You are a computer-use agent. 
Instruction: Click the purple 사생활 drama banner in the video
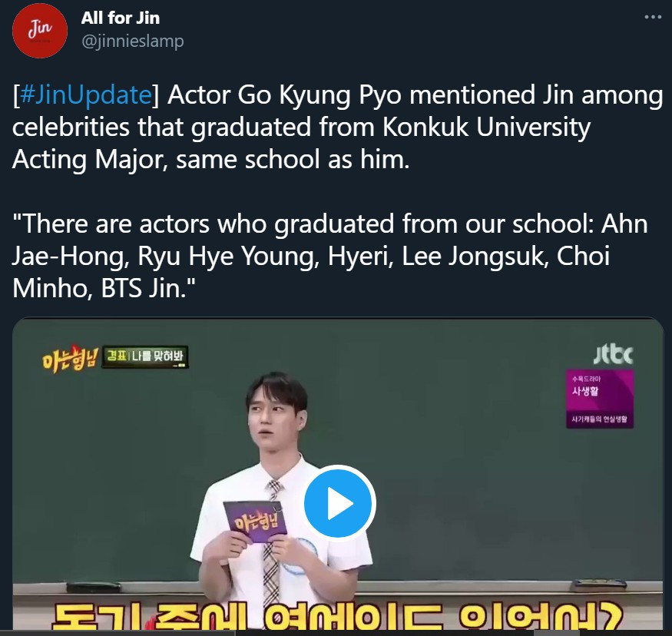[x=600, y=399]
